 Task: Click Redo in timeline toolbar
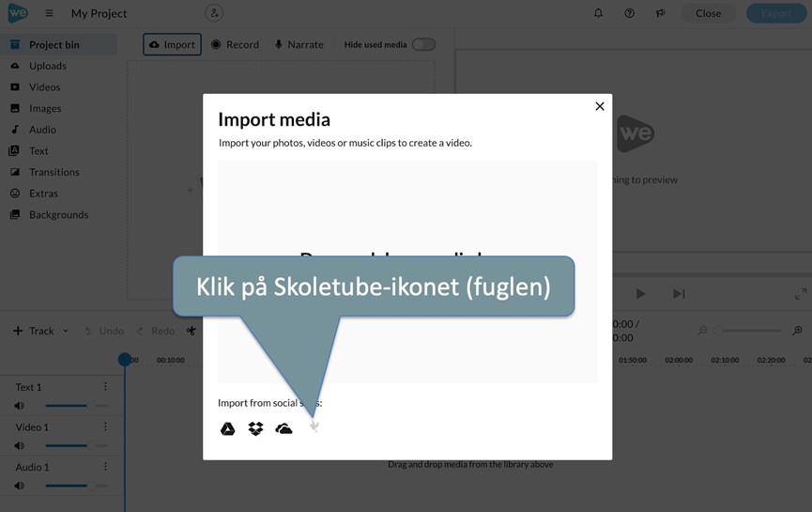click(x=156, y=331)
